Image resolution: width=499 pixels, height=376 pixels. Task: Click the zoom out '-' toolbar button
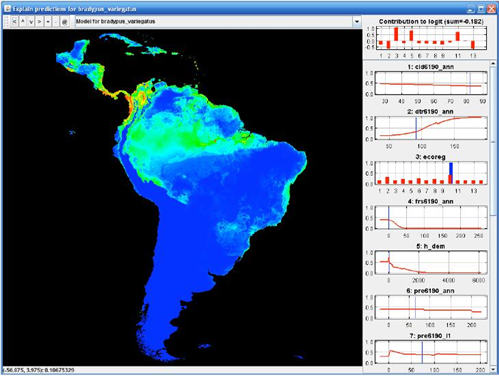point(56,22)
